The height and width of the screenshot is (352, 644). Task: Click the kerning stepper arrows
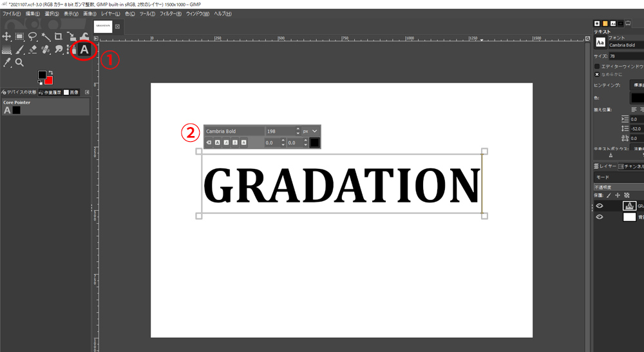click(x=305, y=142)
